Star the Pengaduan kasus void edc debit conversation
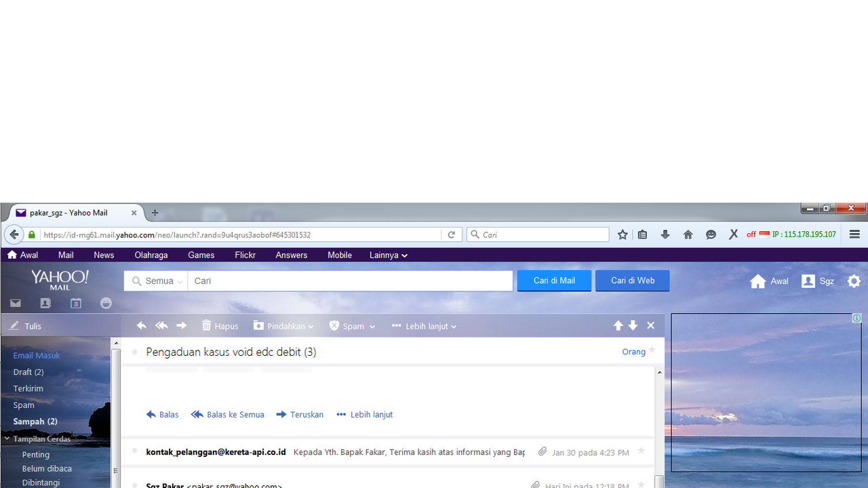The height and width of the screenshot is (488, 868). pos(652,350)
